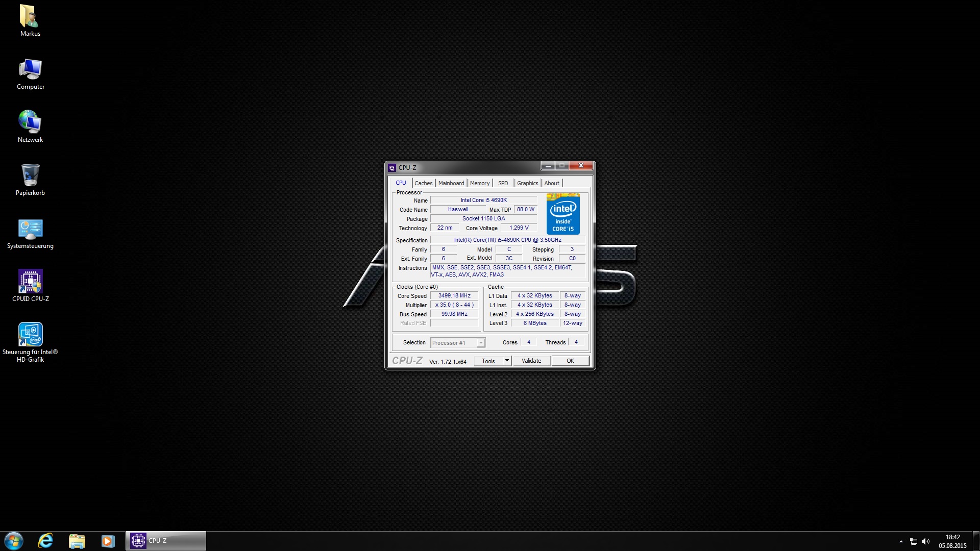Open the Graphics tab
The height and width of the screenshot is (551, 980).
coord(527,183)
